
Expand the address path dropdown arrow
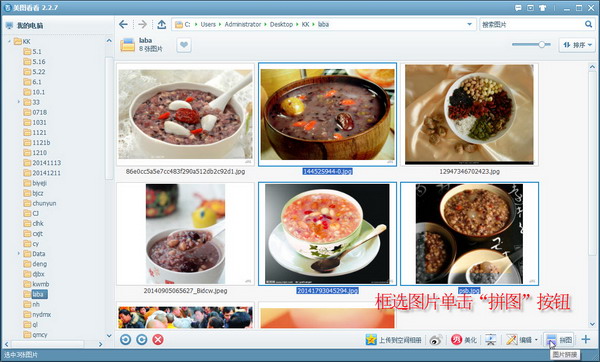(x=470, y=24)
